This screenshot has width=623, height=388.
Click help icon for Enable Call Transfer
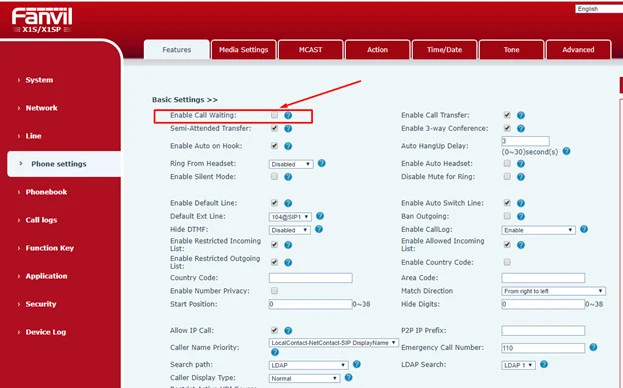pyautogui.click(x=521, y=115)
